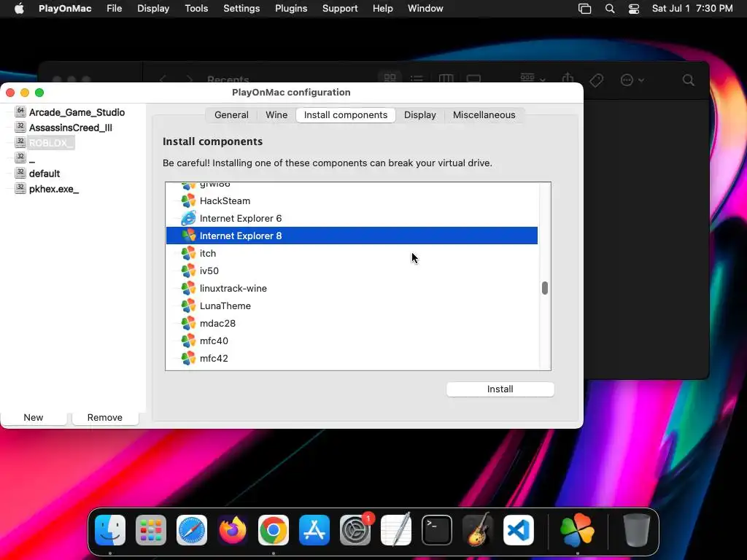Click the component list scrollbar thumb

click(544, 287)
